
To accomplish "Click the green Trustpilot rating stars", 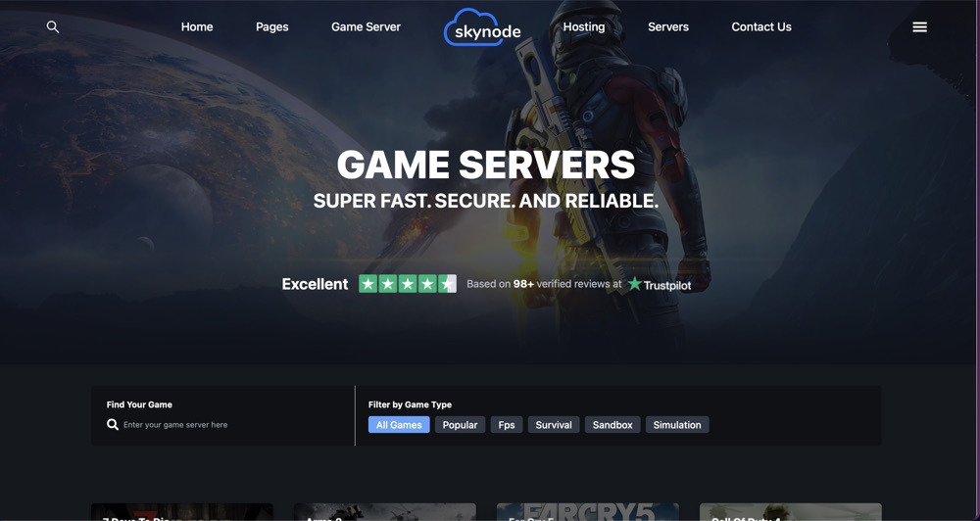I will click(x=408, y=284).
